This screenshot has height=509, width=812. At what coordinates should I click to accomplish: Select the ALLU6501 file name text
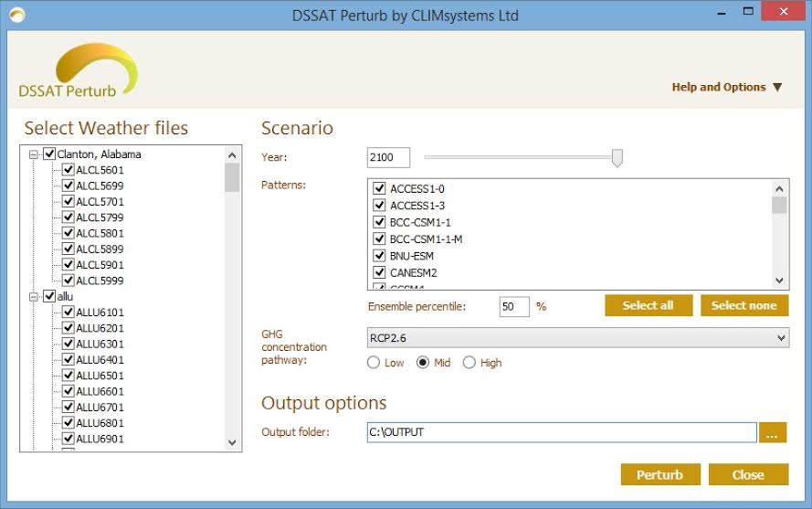[x=100, y=376]
